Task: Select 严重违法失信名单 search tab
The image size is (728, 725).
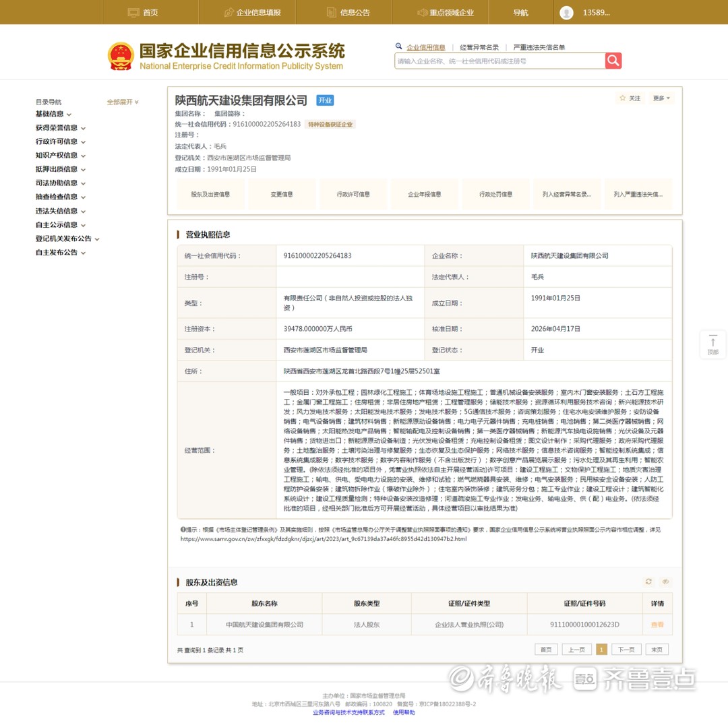Action: [539, 47]
